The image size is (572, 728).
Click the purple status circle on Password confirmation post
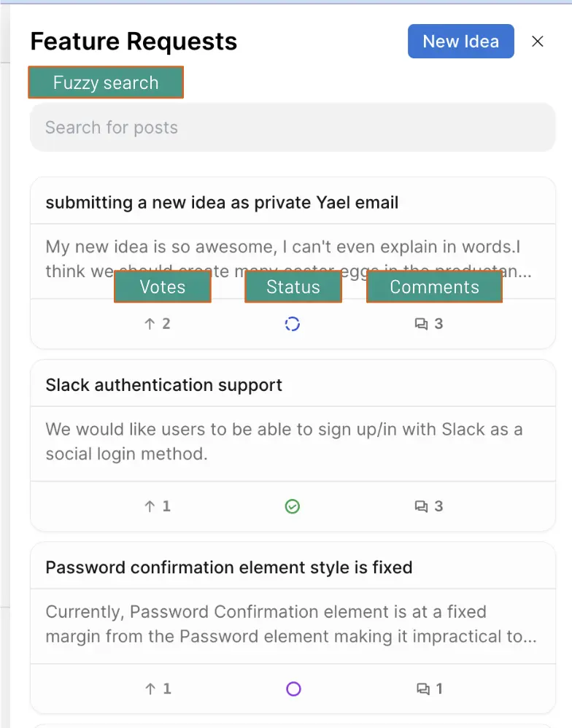(x=292, y=689)
